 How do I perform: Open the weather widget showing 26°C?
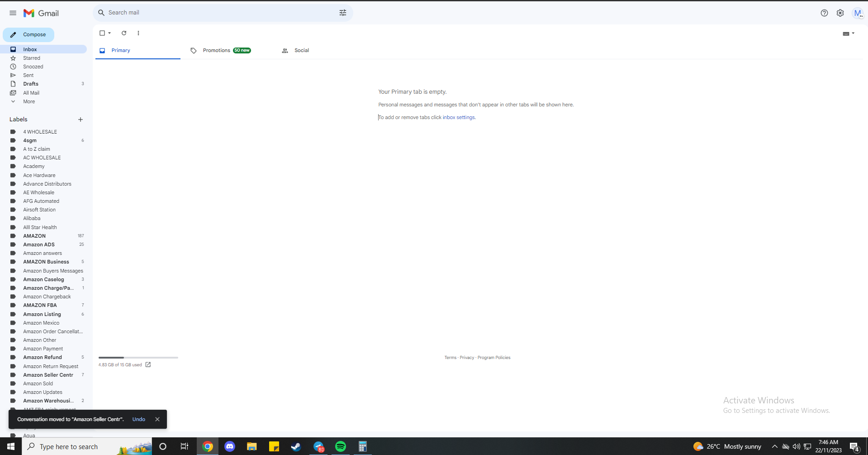(727, 447)
